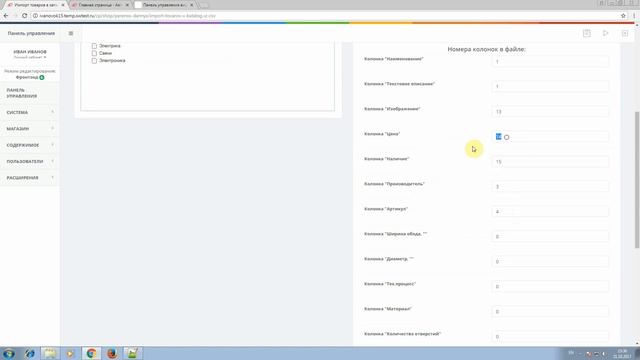Open the Личный кабинет dropdown under Иван Иванов

tap(30, 58)
